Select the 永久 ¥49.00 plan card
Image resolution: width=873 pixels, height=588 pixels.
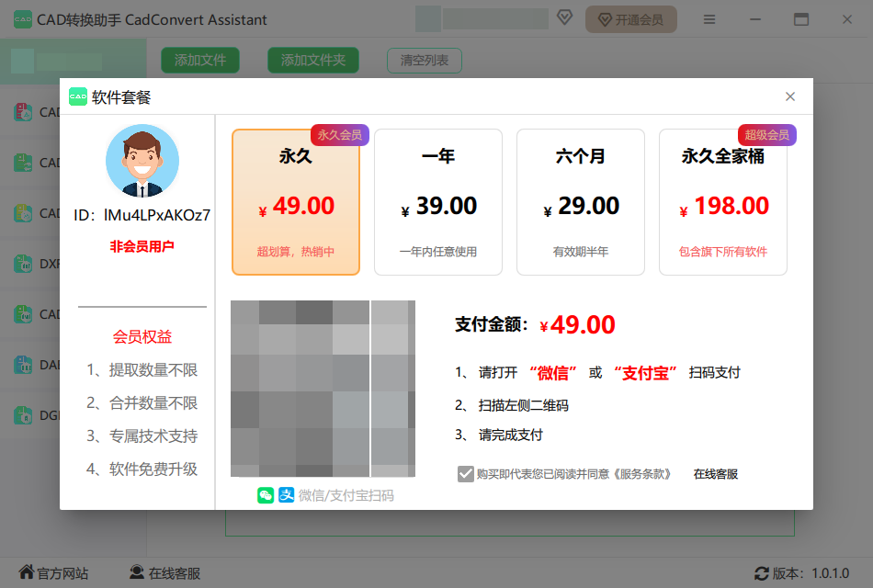[295, 202]
